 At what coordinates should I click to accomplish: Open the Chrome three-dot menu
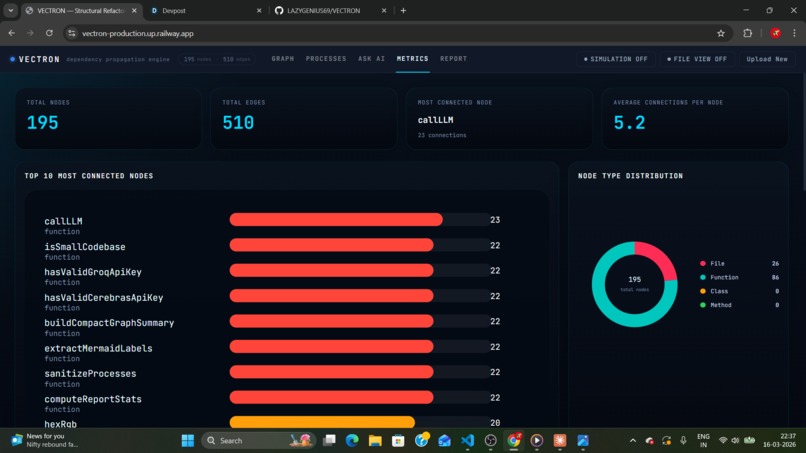click(x=794, y=33)
